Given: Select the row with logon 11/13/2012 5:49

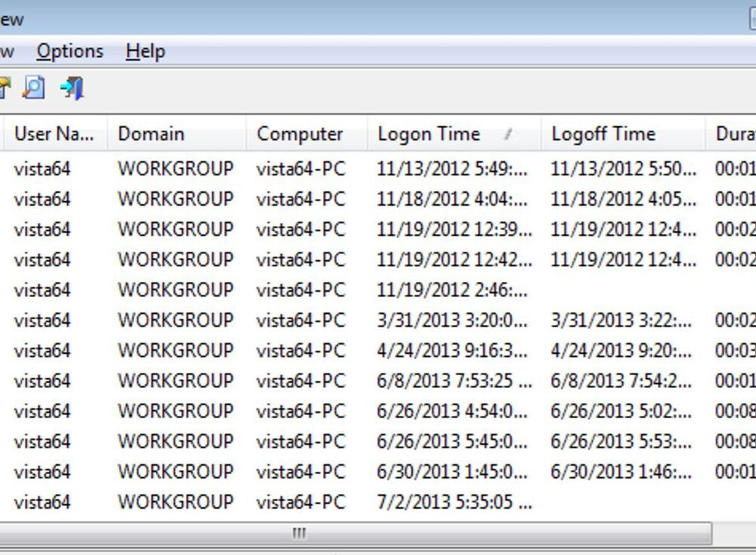Looking at the screenshot, I should (378, 169).
